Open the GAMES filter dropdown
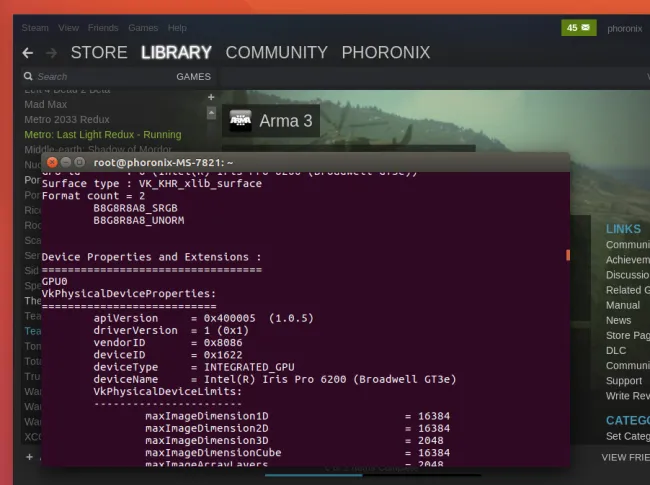The height and width of the screenshot is (485, 650). tap(193, 76)
